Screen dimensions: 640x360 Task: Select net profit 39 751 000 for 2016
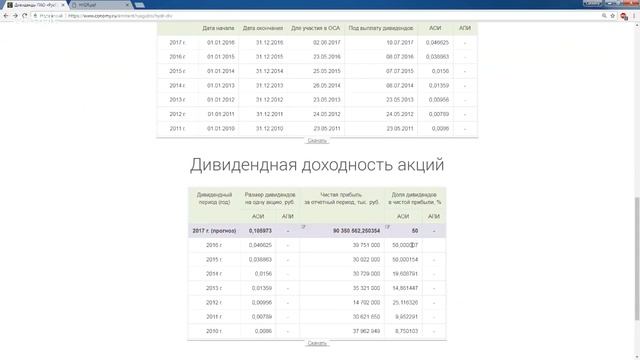[x=366, y=245]
